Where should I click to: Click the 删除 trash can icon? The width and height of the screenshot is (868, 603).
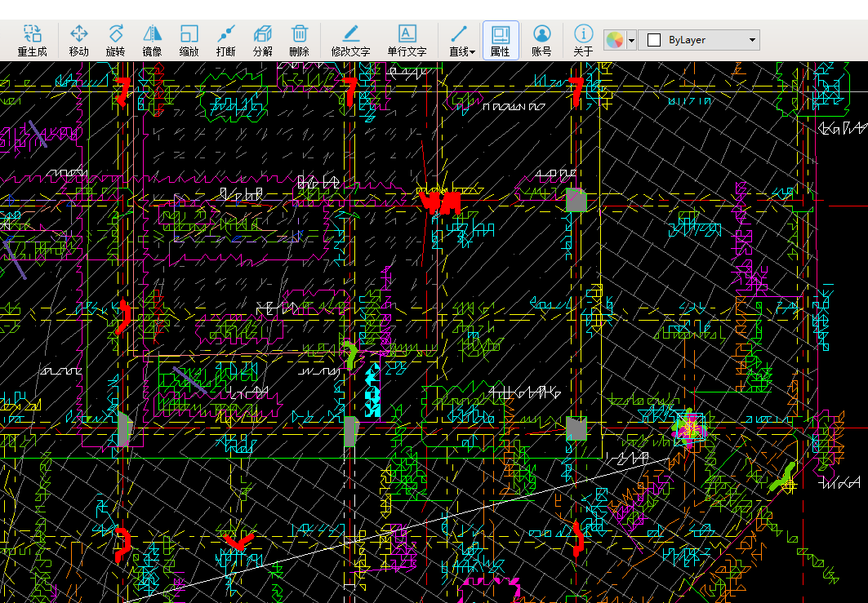[x=300, y=33]
